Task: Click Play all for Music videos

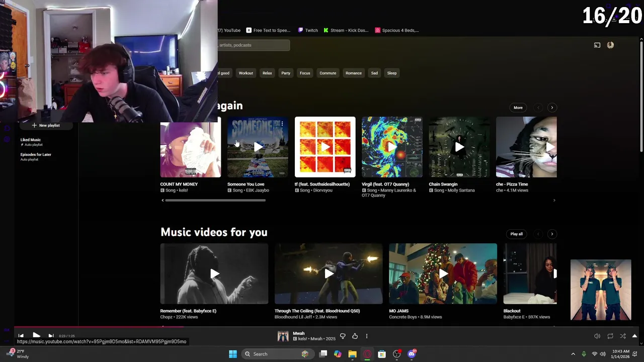Action: coord(517,234)
